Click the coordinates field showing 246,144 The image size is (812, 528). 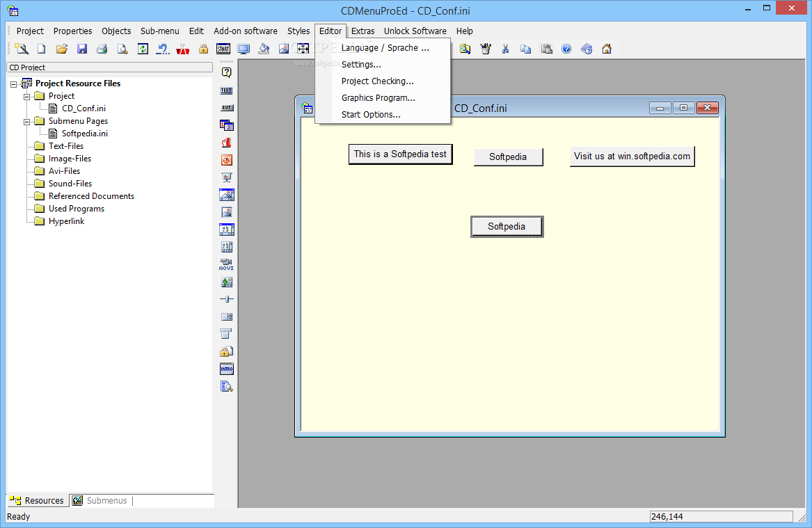pyautogui.click(x=721, y=517)
